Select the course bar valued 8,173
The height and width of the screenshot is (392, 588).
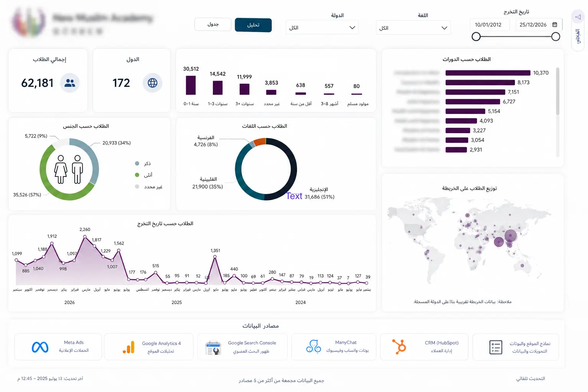(x=480, y=82)
